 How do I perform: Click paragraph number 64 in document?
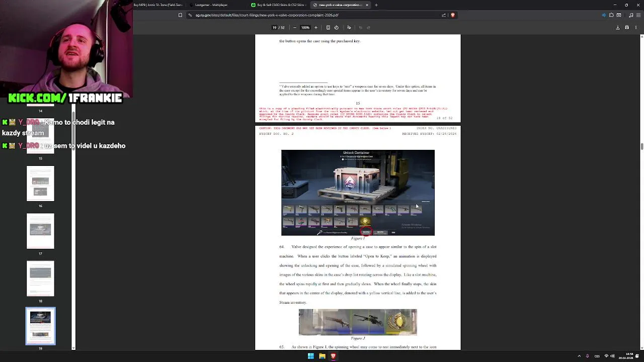click(282, 247)
